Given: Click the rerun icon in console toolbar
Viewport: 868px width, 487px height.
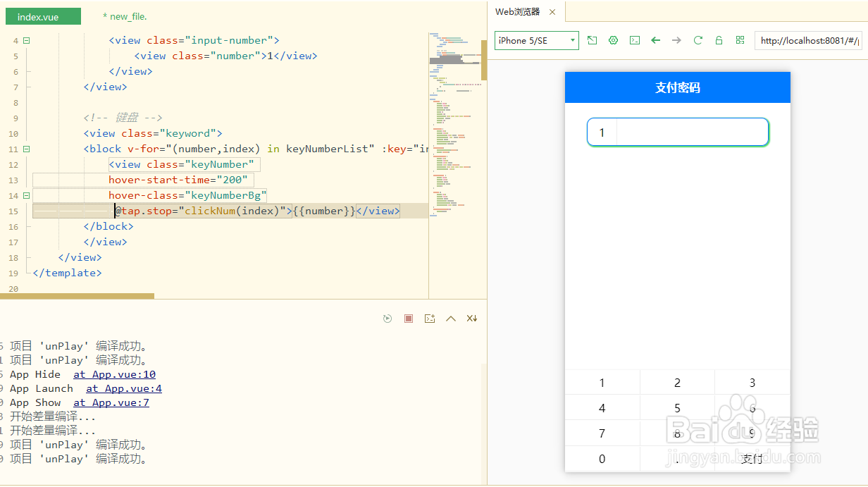Looking at the screenshot, I should click(x=387, y=319).
